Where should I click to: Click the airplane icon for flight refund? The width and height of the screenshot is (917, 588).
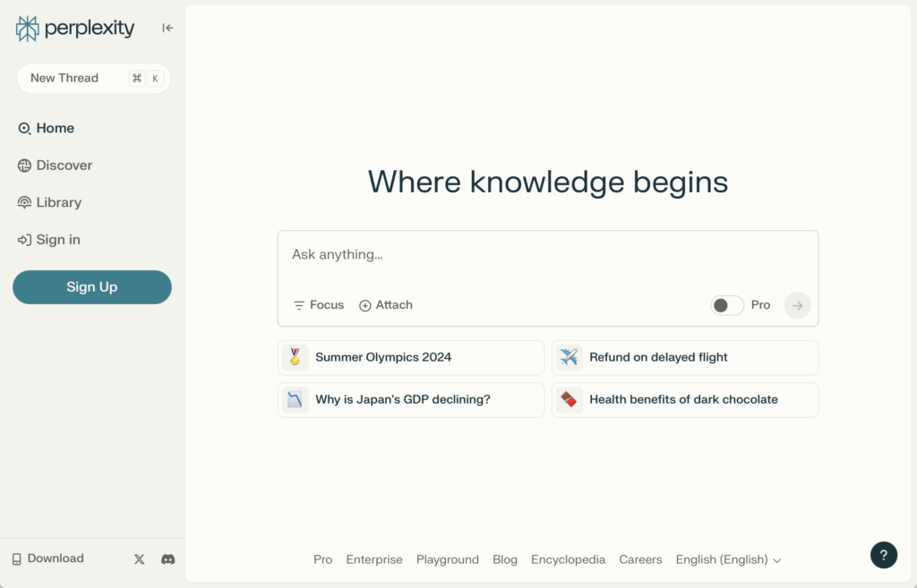coord(569,357)
